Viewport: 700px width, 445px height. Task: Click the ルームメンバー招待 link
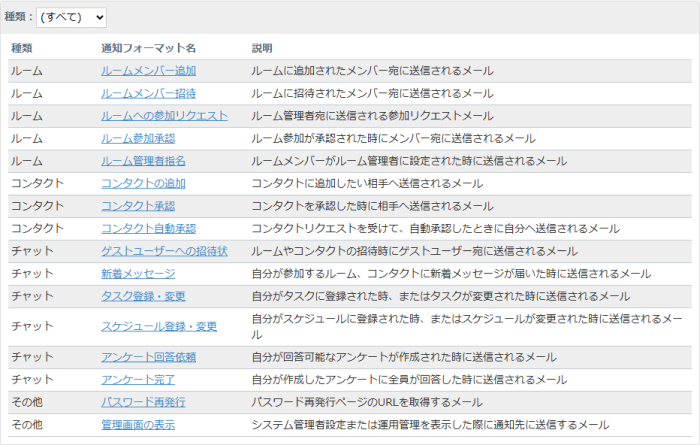click(x=148, y=93)
